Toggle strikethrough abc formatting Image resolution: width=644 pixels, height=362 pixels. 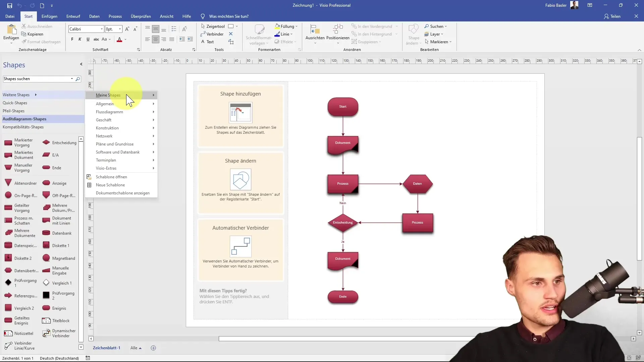click(96, 39)
